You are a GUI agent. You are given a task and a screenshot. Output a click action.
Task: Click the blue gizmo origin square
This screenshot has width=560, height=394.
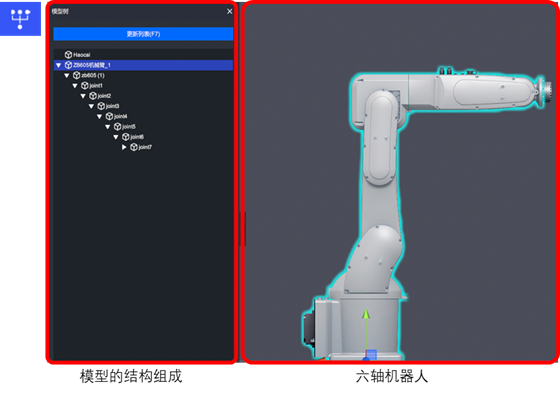371,354
